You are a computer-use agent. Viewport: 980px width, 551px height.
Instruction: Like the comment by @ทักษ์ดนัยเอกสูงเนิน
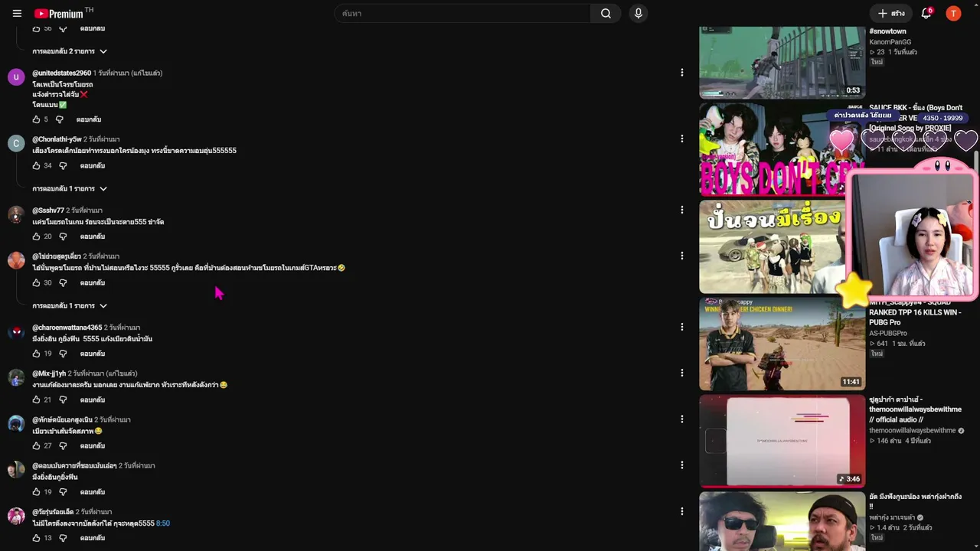tap(36, 445)
